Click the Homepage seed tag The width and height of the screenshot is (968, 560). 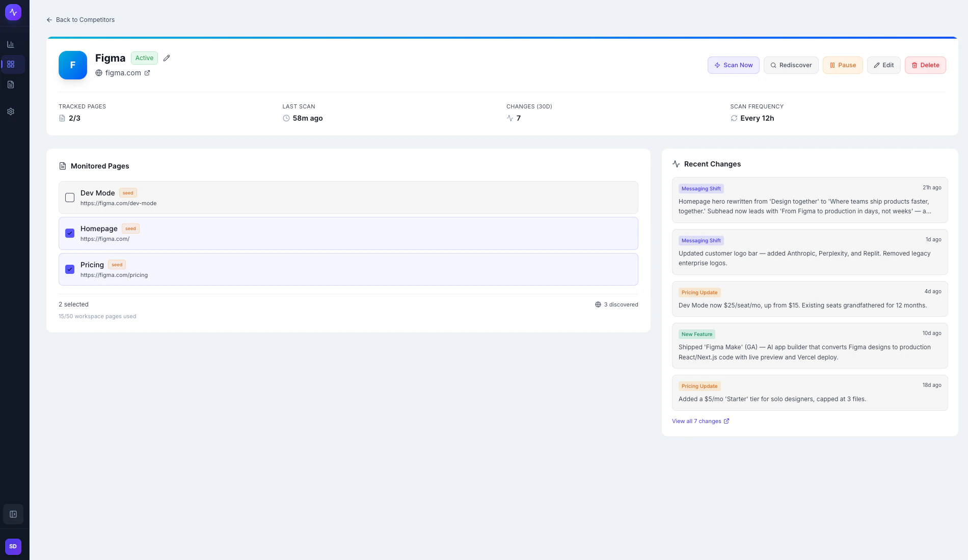tap(130, 229)
